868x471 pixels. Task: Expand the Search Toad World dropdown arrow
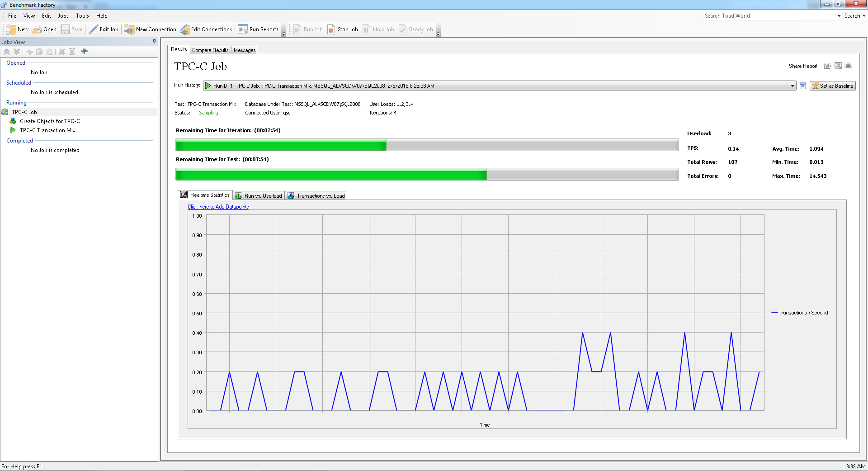[839, 16]
